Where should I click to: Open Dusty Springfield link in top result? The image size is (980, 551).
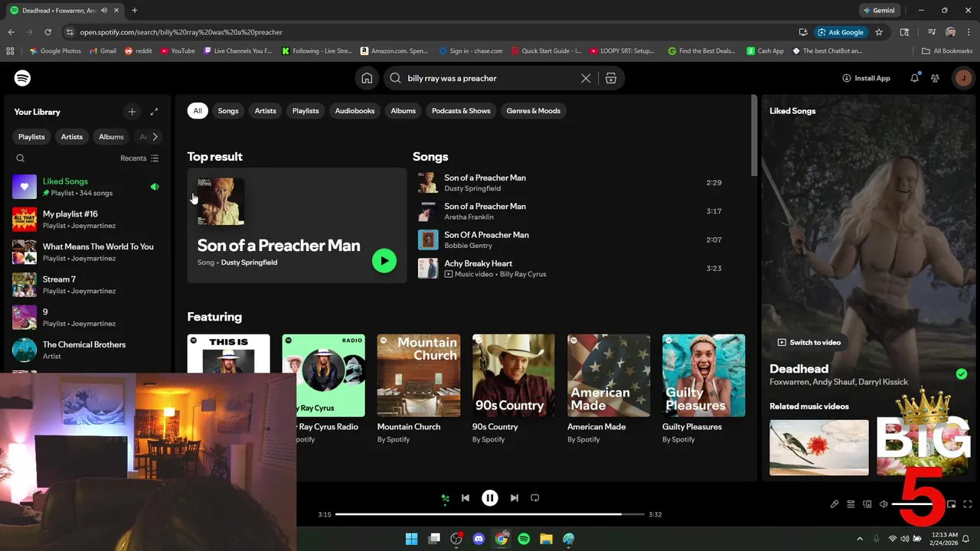click(249, 262)
